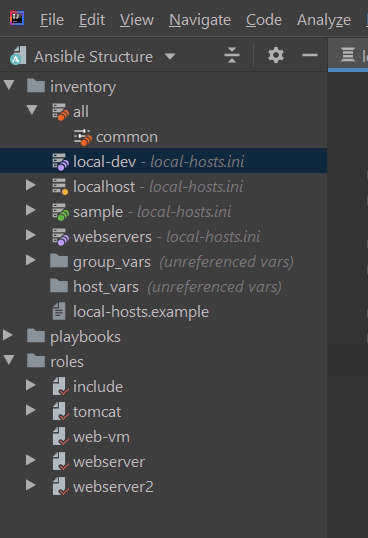This screenshot has height=538, width=368.
Task: Open the Ansible Structure view dropdown arrow
Action: (x=170, y=56)
